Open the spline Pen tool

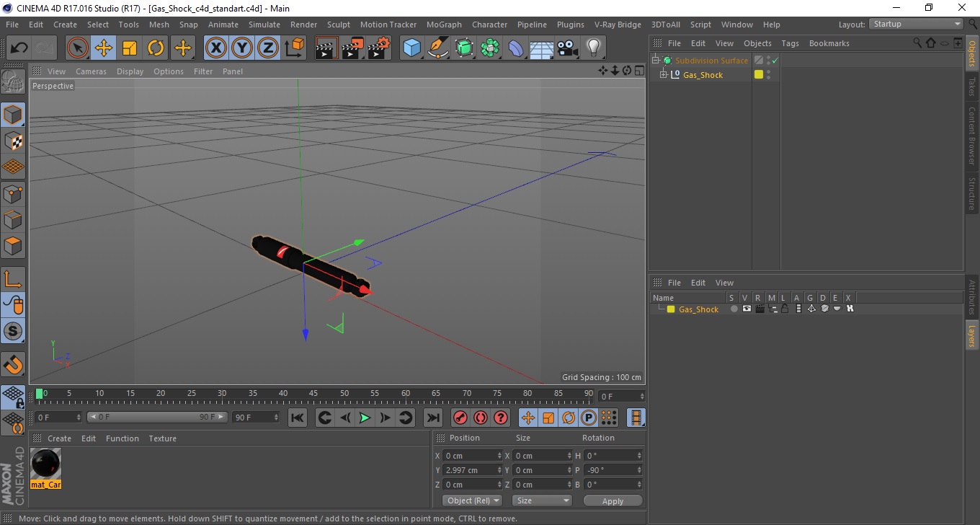coord(438,48)
